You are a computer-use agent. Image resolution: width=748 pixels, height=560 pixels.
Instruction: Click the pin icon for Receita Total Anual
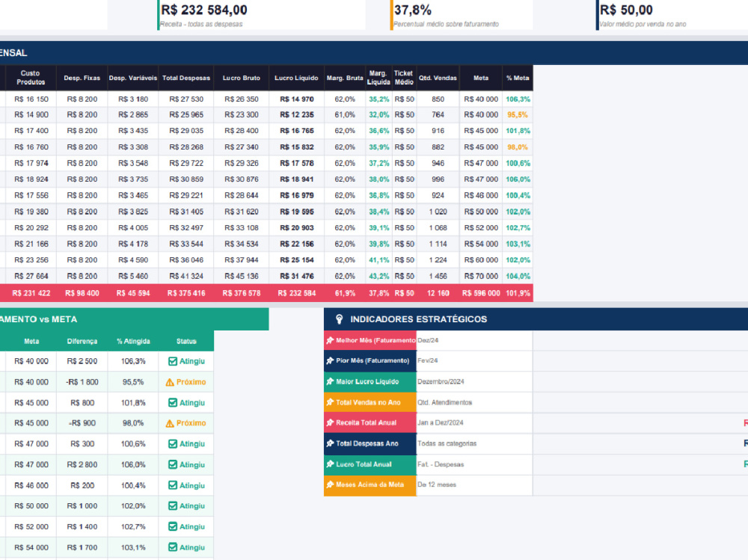coord(330,422)
